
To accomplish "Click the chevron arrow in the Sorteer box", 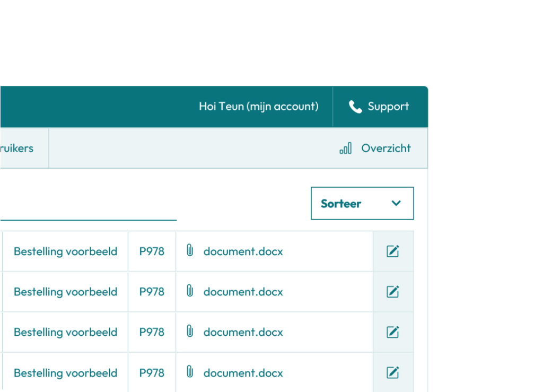I will pyautogui.click(x=396, y=203).
